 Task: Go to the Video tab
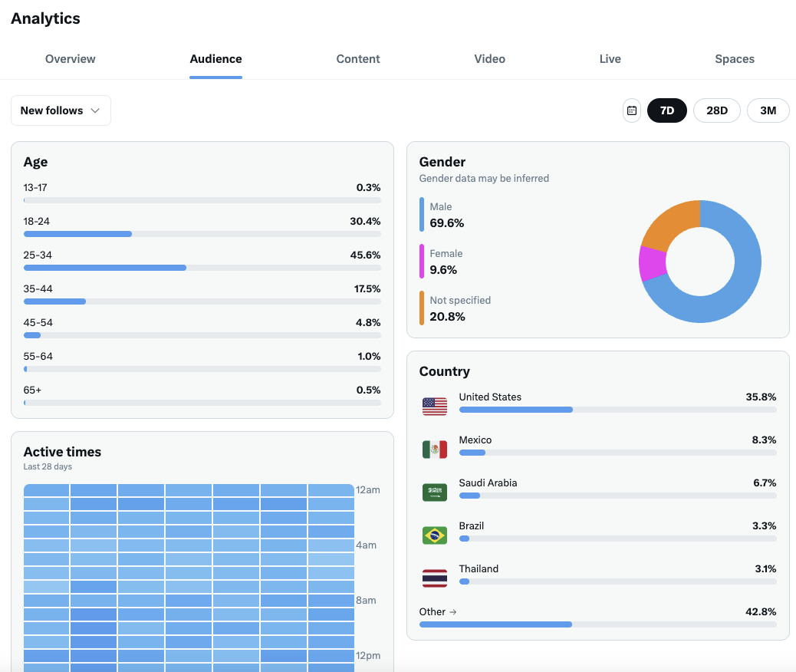coord(489,59)
